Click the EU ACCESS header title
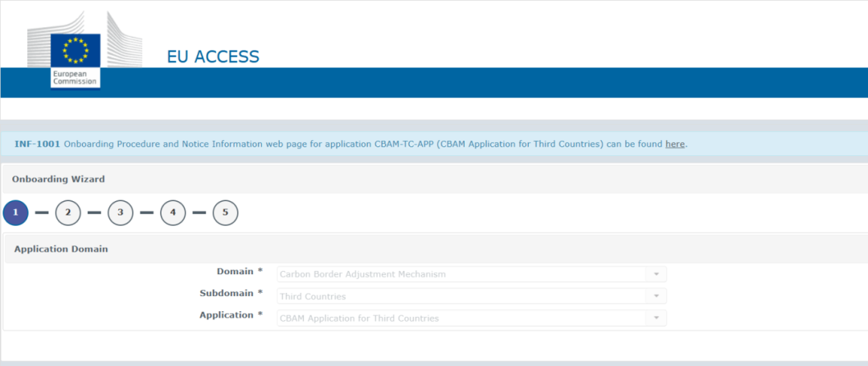This screenshot has width=868, height=366. 213,57
